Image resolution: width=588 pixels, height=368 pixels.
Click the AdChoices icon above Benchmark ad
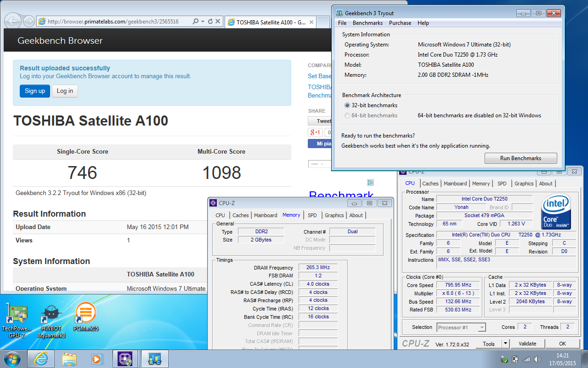click(371, 183)
